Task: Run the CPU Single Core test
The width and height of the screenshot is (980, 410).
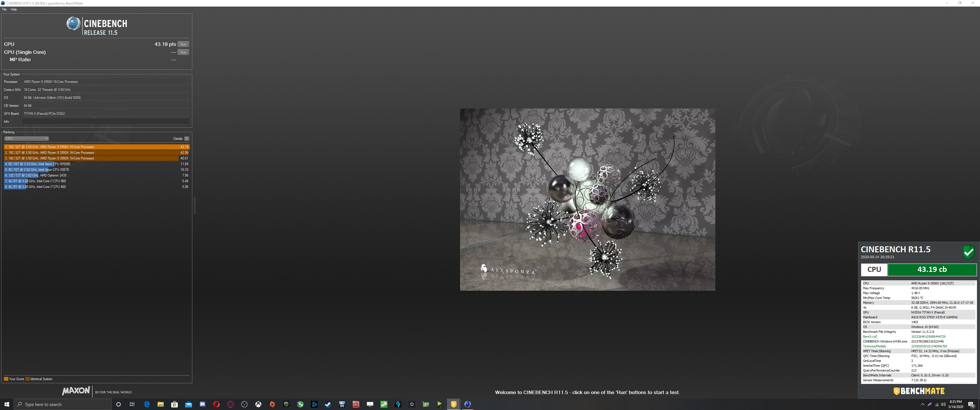Action: [183, 52]
